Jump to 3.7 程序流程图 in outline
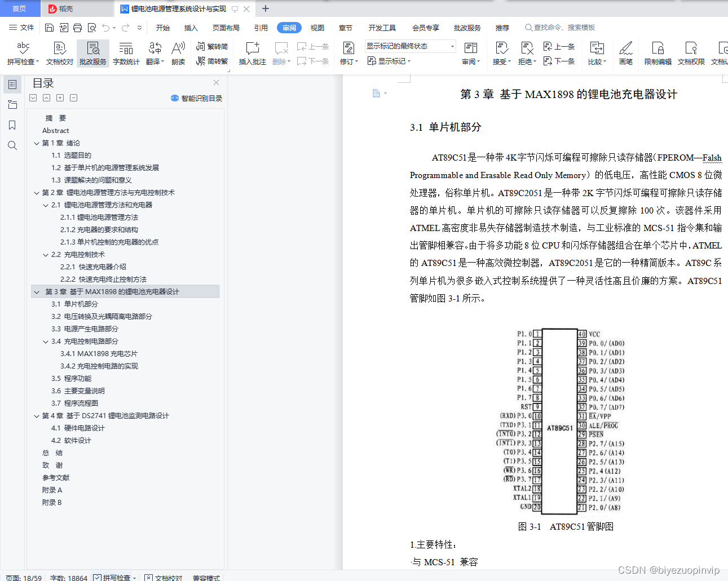Screen dimensions: 728x581 pyautogui.click(x=74, y=403)
